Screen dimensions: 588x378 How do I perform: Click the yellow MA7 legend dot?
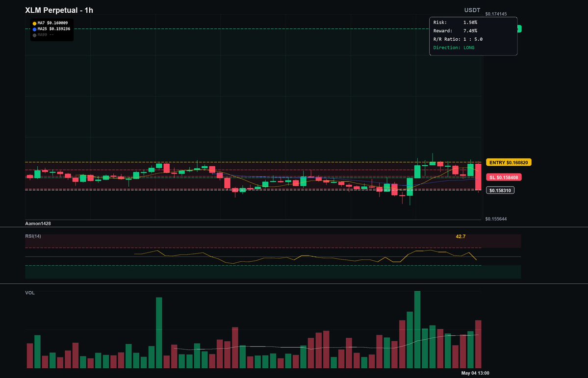[34, 23]
